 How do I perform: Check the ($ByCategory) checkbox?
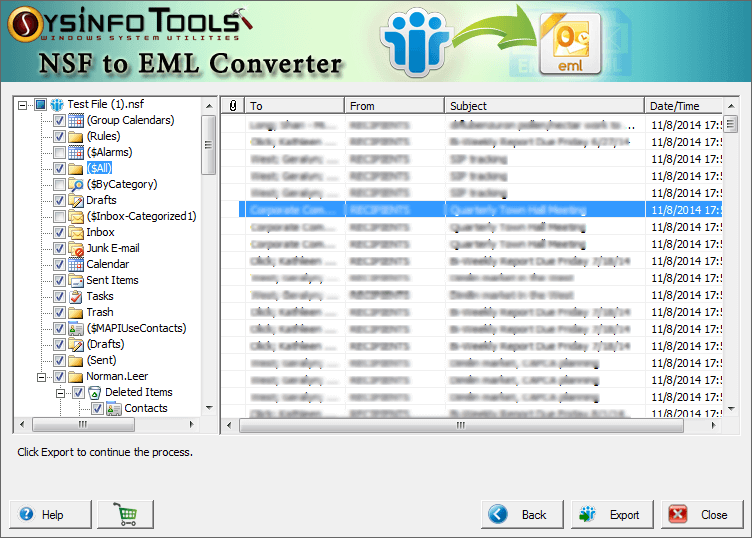pyautogui.click(x=59, y=184)
